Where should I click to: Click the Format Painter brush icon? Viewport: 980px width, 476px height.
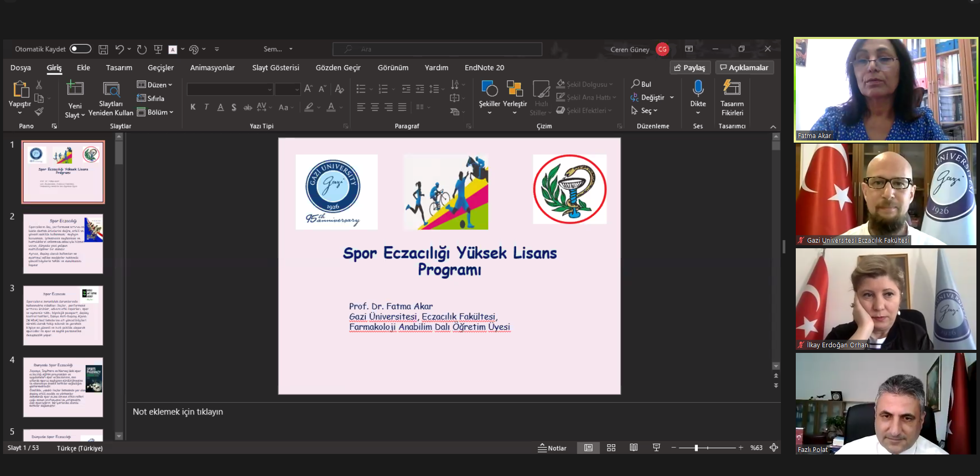pos(39,112)
